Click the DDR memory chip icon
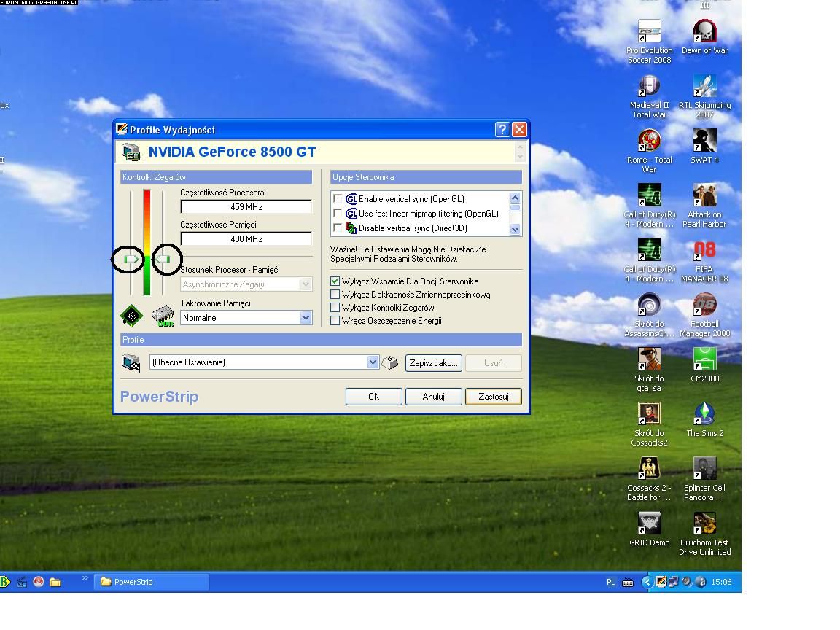This screenshot has height=630, width=840. point(163,316)
